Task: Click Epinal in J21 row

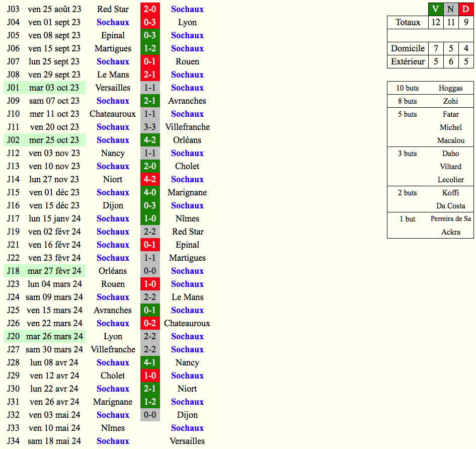Action: tap(187, 245)
